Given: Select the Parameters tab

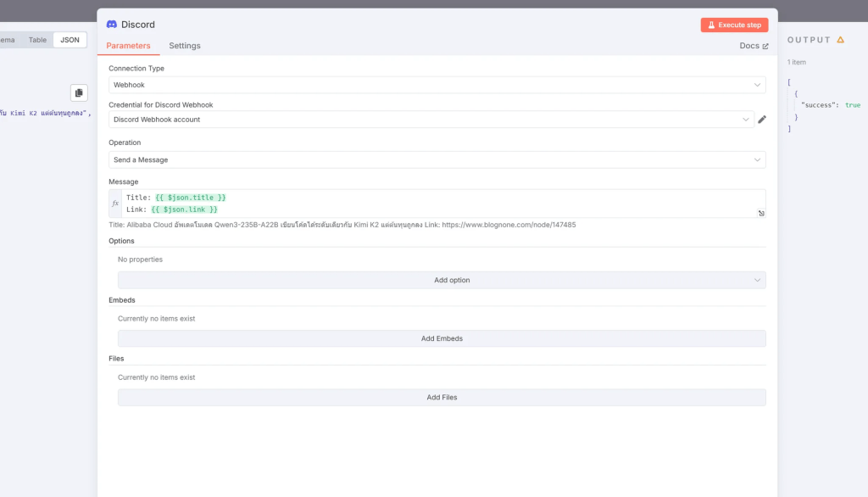Looking at the screenshot, I should click(x=128, y=46).
